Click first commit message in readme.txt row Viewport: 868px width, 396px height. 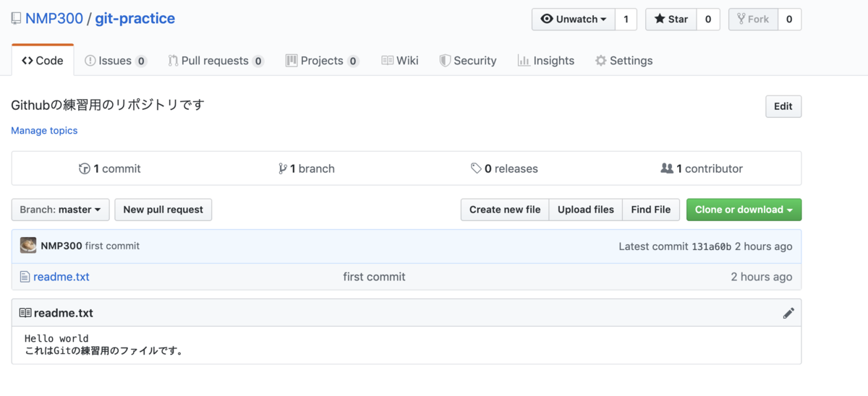[x=374, y=277]
